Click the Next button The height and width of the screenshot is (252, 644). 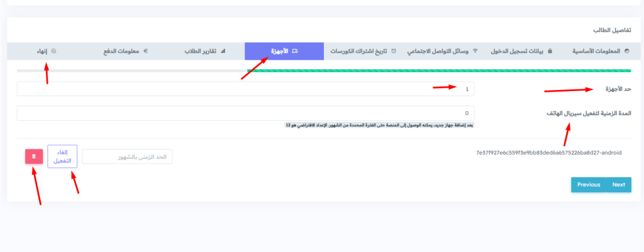[x=618, y=185]
